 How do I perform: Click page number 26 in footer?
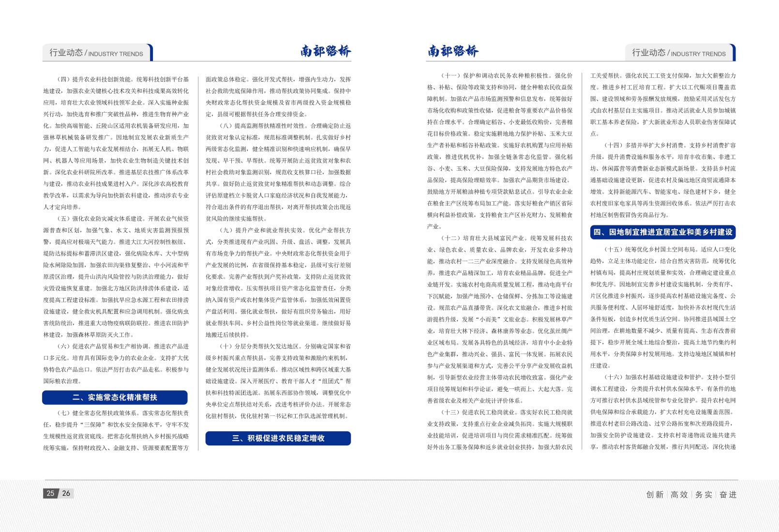[x=66, y=493]
